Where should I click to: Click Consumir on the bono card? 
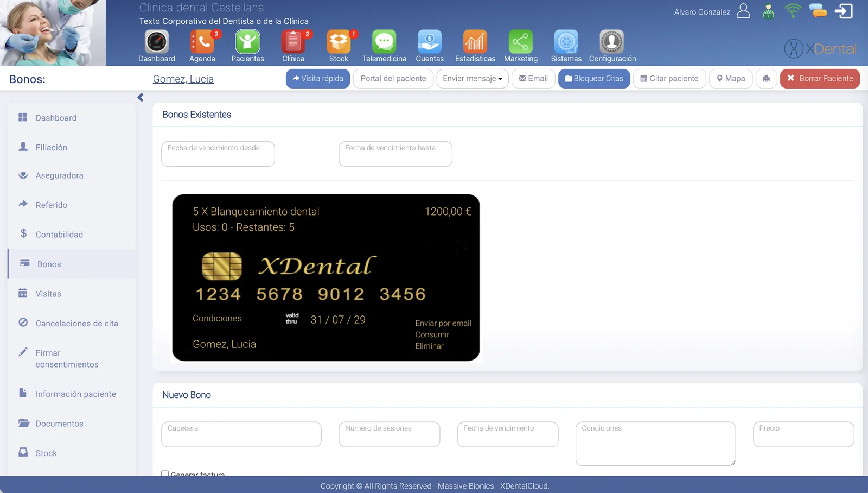pos(432,334)
